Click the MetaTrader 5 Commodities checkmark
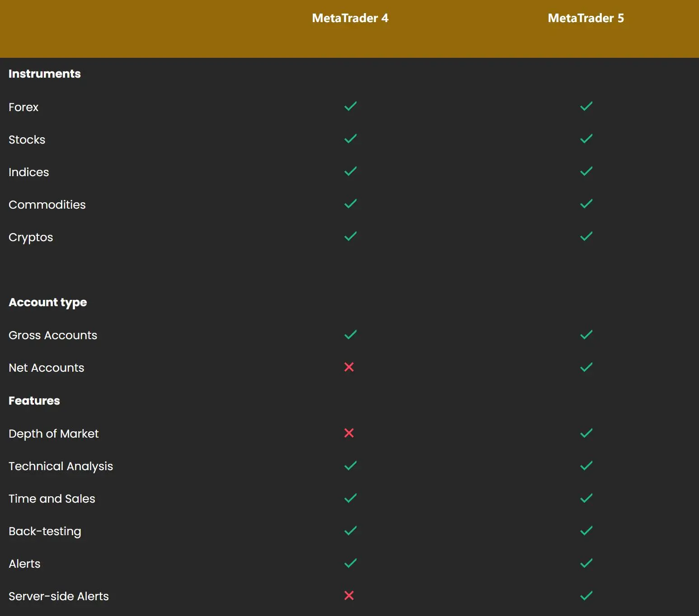This screenshot has width=699, height=616. [x=586, y=204]
